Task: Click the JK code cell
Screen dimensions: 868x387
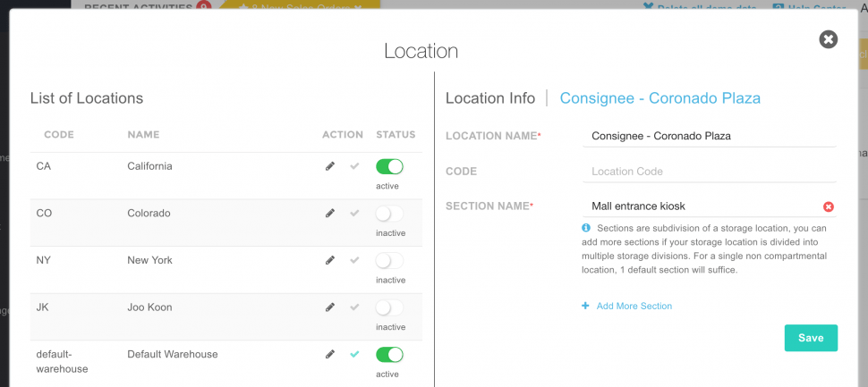Action: 43,307
